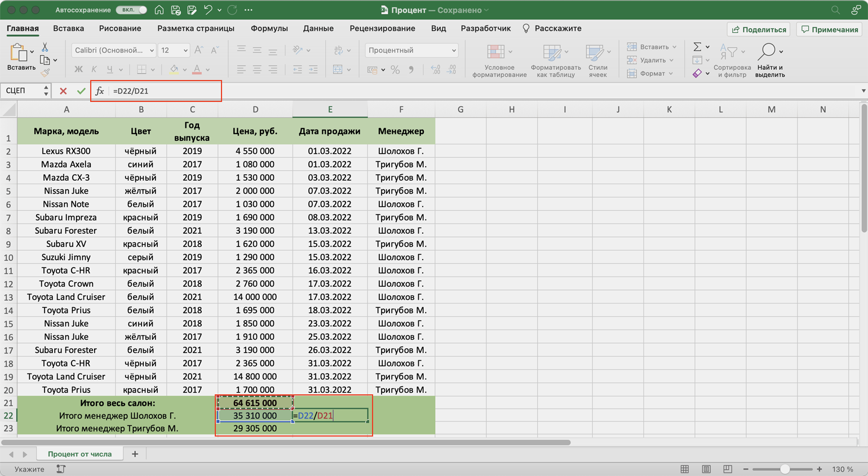The width and height of the screenshot is (868, 476).
Task: Open the Insert Function fx dialog
Action: click(99, 91)
